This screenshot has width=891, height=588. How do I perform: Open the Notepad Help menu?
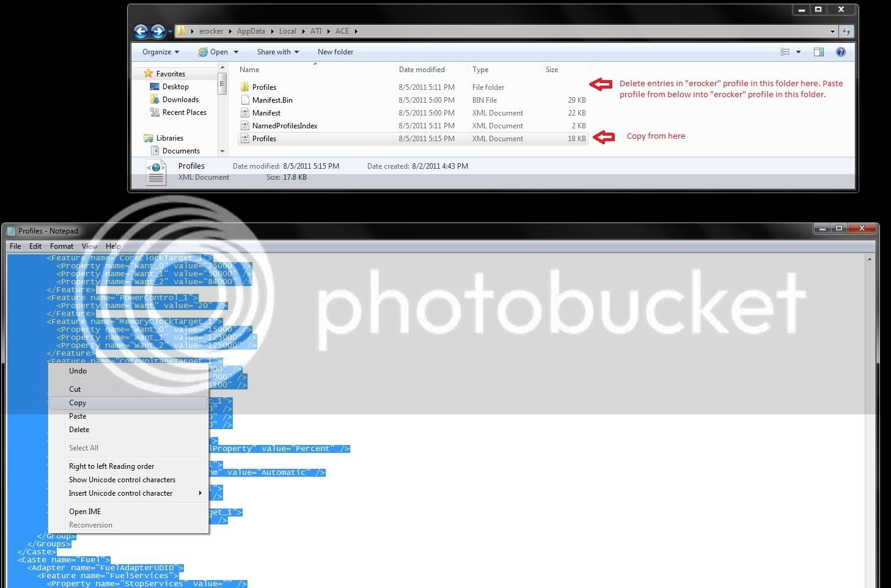click(113, 246)
